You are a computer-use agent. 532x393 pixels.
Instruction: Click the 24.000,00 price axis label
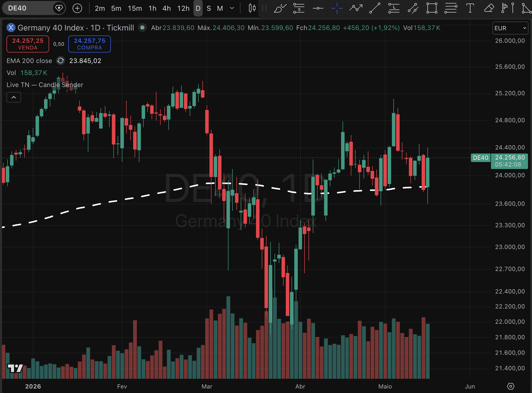(x=510, y=175)
